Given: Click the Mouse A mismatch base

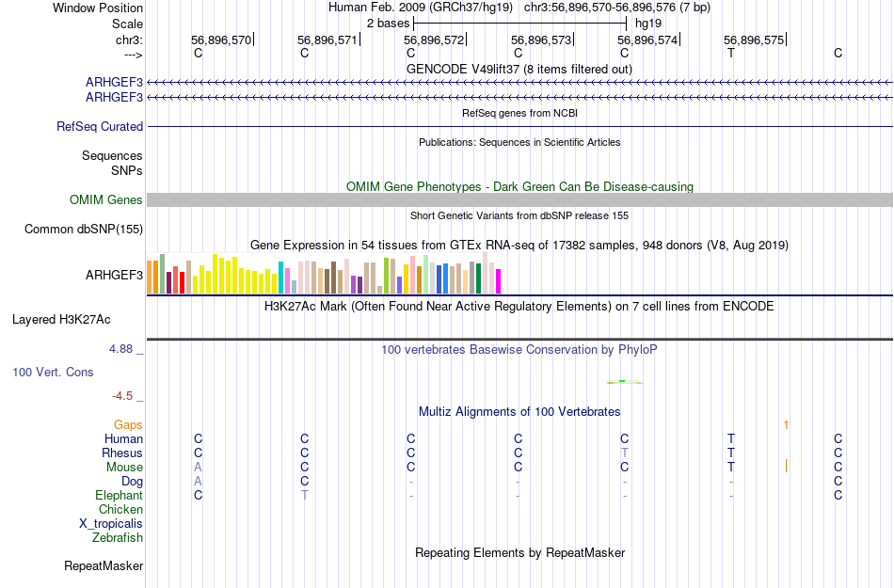Looking at the screenshot, I should pyautogui.click(x=198, y=468).
